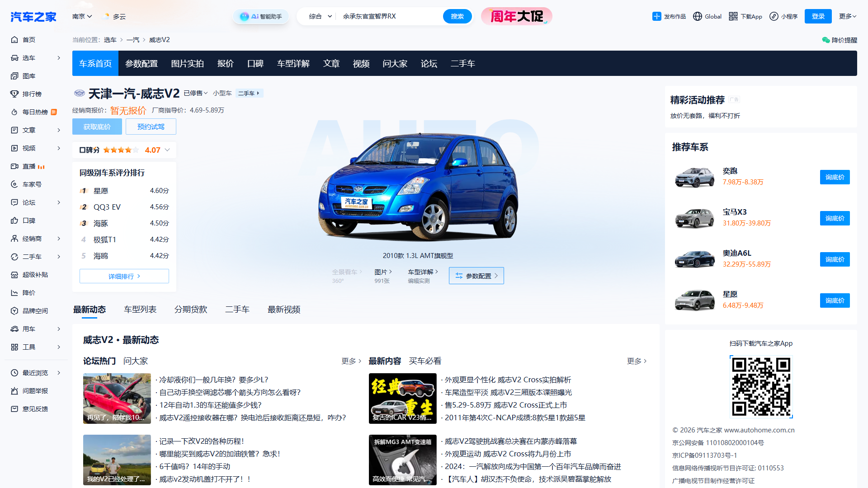Click the 口碑 thumbs-up icon in sidebar
The image size is (868, 488).
[x=14, y=221]
